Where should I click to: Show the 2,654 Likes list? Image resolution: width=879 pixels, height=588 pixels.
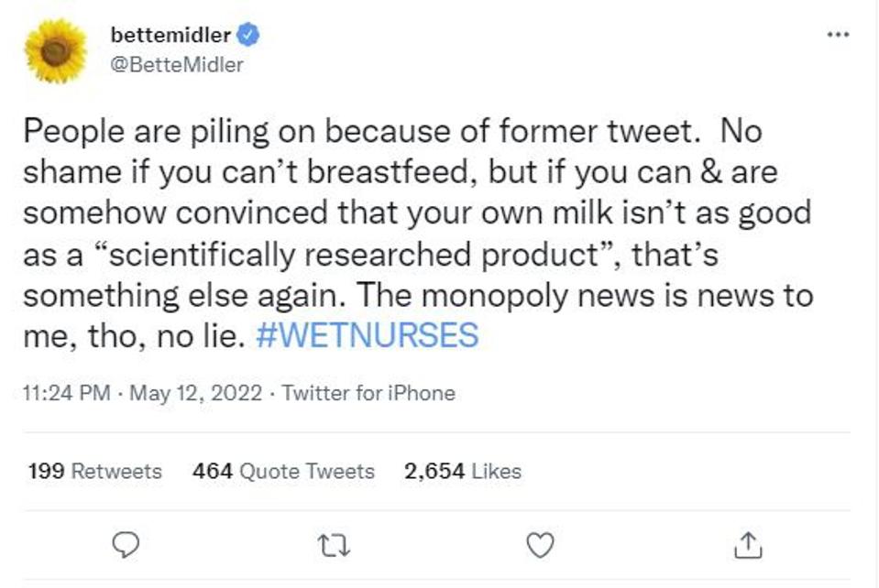click(462, 471)
